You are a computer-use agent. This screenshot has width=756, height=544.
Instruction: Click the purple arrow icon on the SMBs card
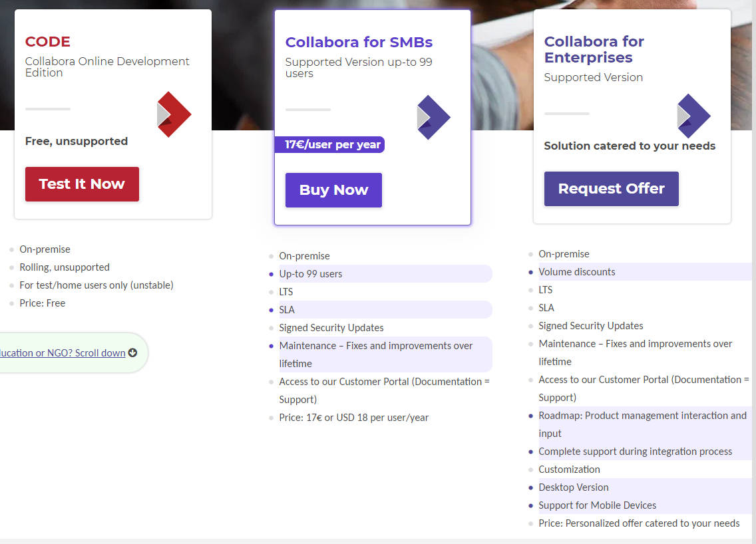(x=433, y=117)
